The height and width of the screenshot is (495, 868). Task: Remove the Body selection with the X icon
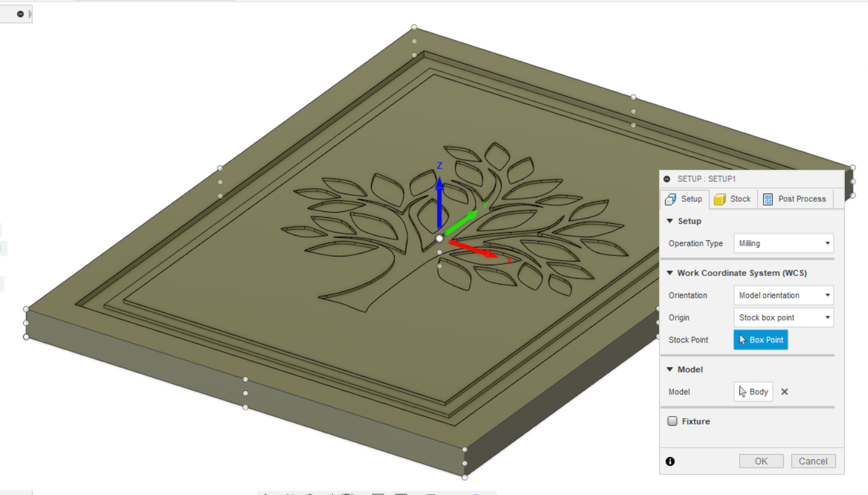click(784, 392)
